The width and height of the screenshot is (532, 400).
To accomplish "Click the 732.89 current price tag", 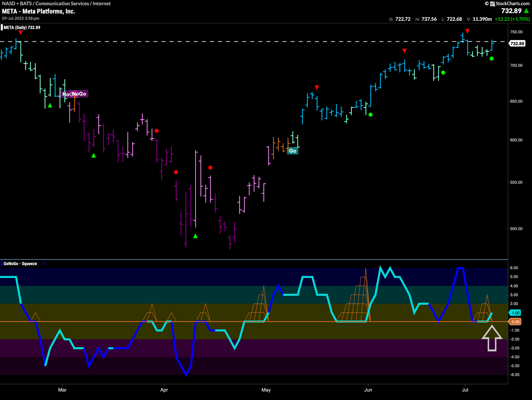I will pos(517,44).
